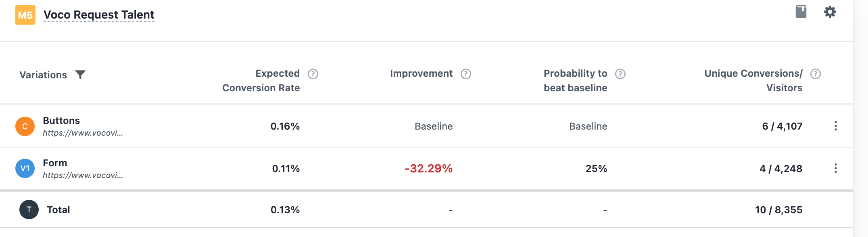
Task: Click the orange C badge for Buttons
Action: click(x=25, y=126)
